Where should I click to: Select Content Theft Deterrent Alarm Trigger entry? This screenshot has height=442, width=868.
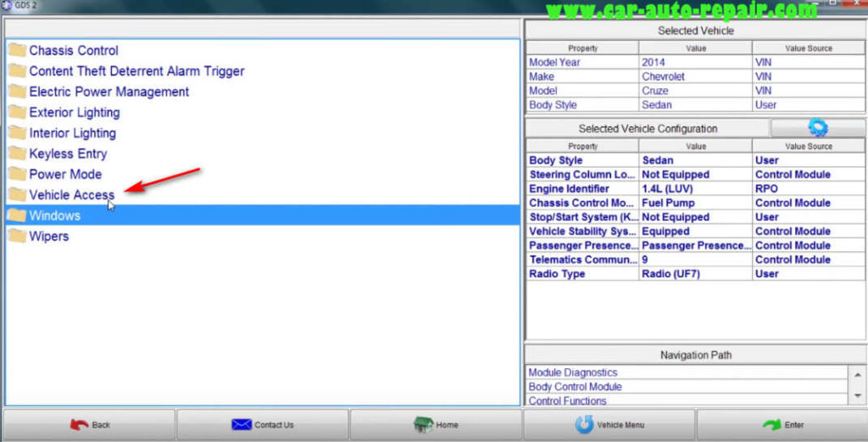click(x=136, y=71)
